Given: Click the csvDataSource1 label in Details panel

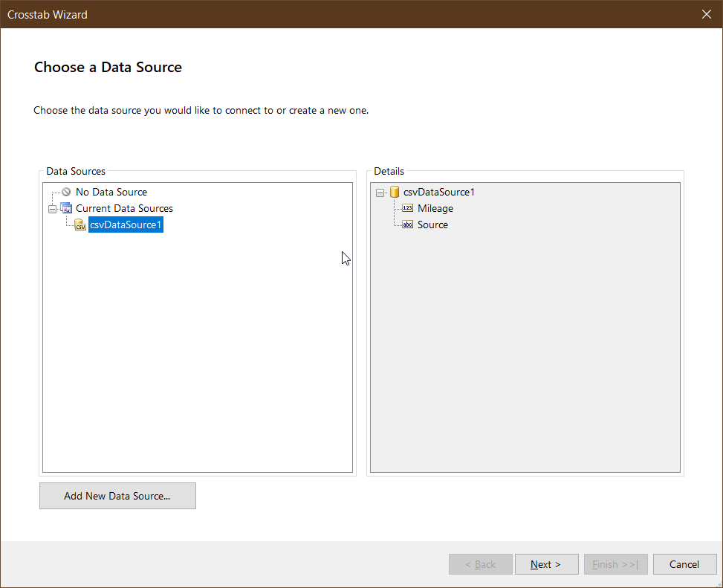Looking at the screenshot, I should click(439, 192).
